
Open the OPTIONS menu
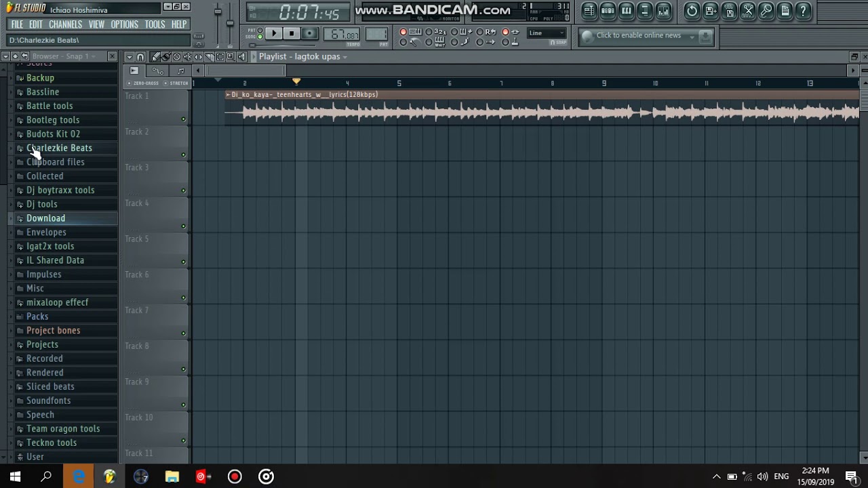pyautogui.click(x=124, y=24)
